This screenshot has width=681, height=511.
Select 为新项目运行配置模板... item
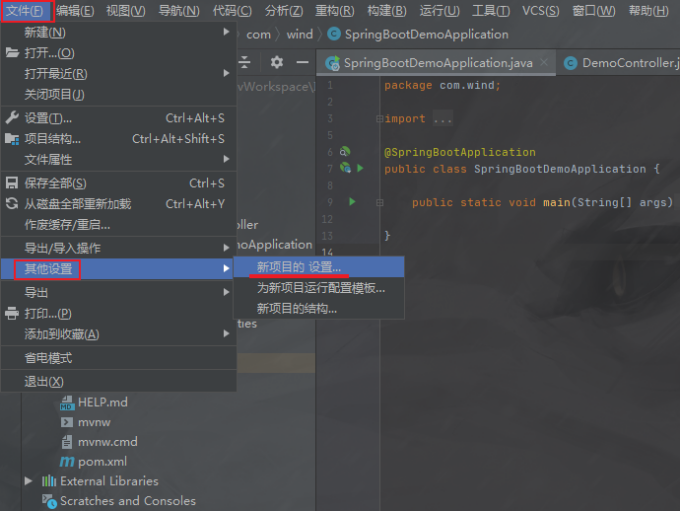click(319, 288)
